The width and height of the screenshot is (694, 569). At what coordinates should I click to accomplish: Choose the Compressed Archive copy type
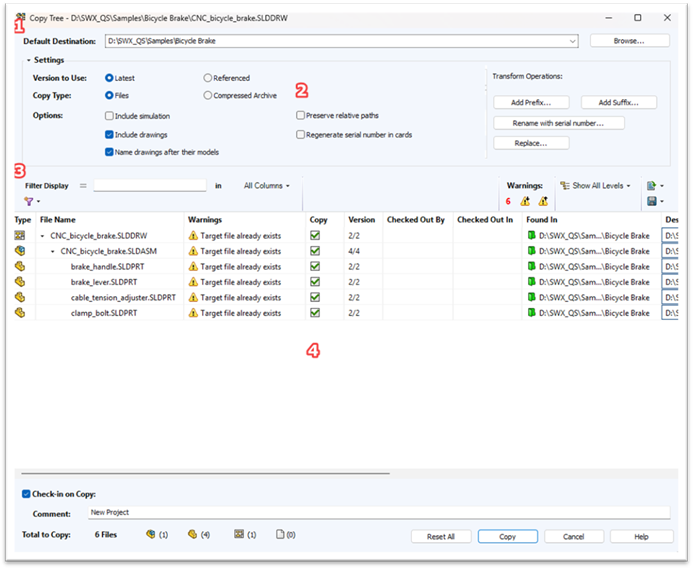pyautogui.click(x=208, y=95)
